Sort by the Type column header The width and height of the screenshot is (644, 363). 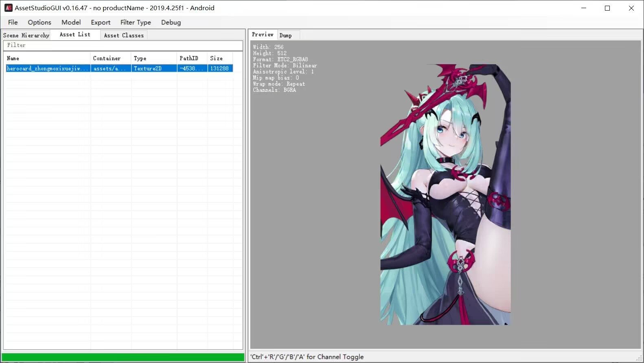[x=154, y=58]
